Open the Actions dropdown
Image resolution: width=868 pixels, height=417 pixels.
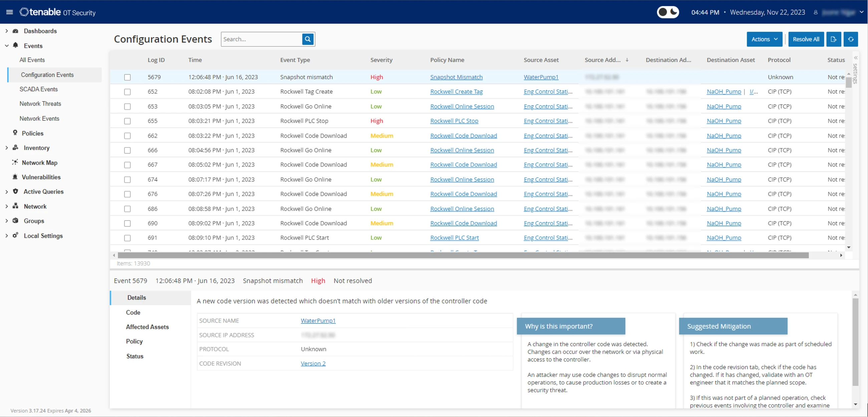coord(764,39)
